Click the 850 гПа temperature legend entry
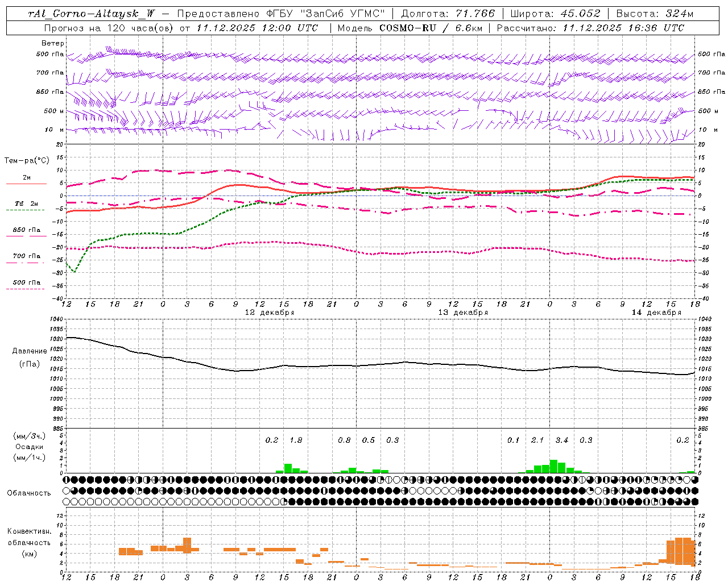Image resolution: width=728 pixels, height=582 pixels. [26, 230]
